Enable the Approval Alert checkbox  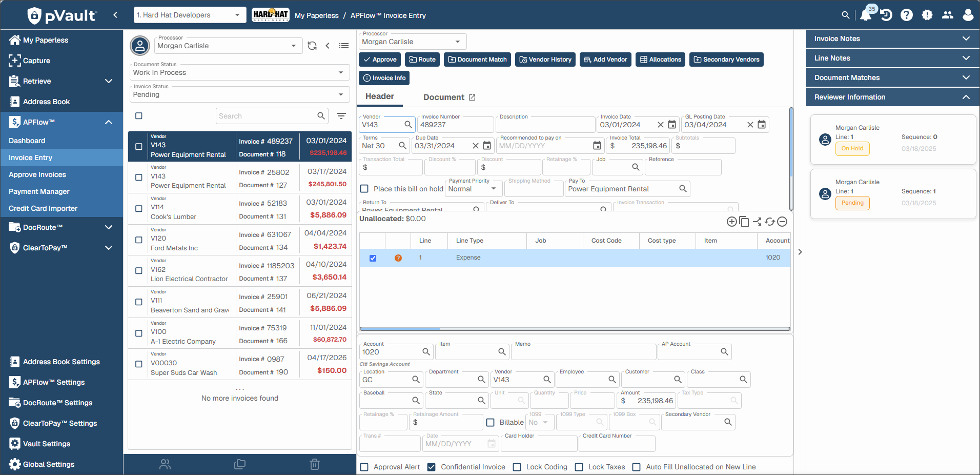tap(364, 467)
